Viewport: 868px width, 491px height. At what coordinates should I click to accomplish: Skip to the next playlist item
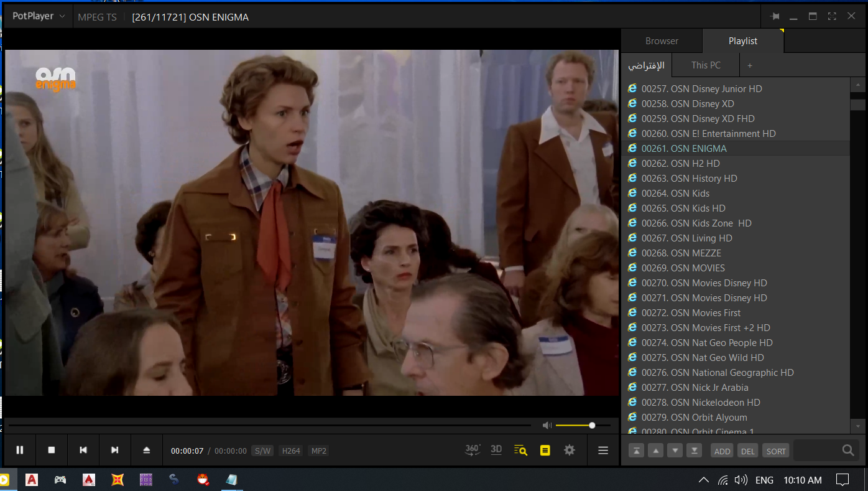114,450
